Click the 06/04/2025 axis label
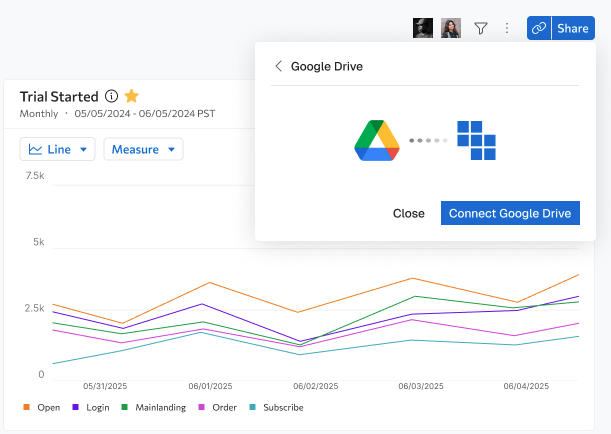The width and height of the screenshot is (611, 434). (x=526, y=386)
